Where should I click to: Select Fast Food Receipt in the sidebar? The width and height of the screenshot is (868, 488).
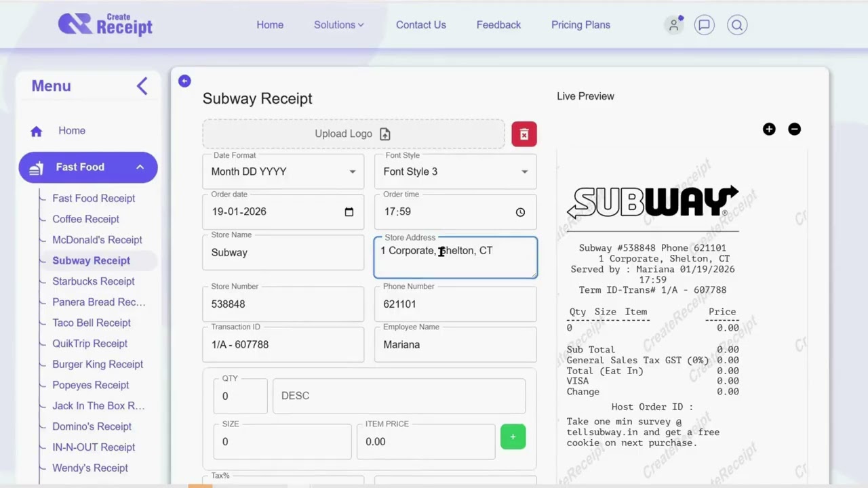94,199
